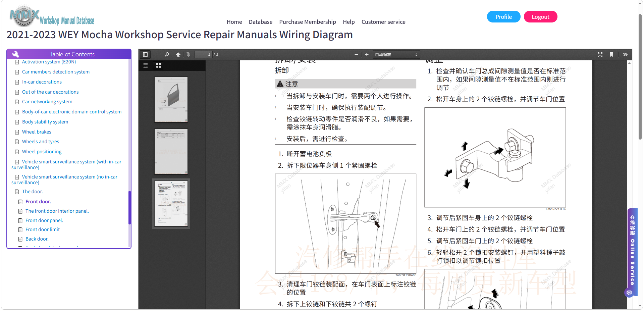Open the PDF viewer tools menu

click(x=625, y=54)
